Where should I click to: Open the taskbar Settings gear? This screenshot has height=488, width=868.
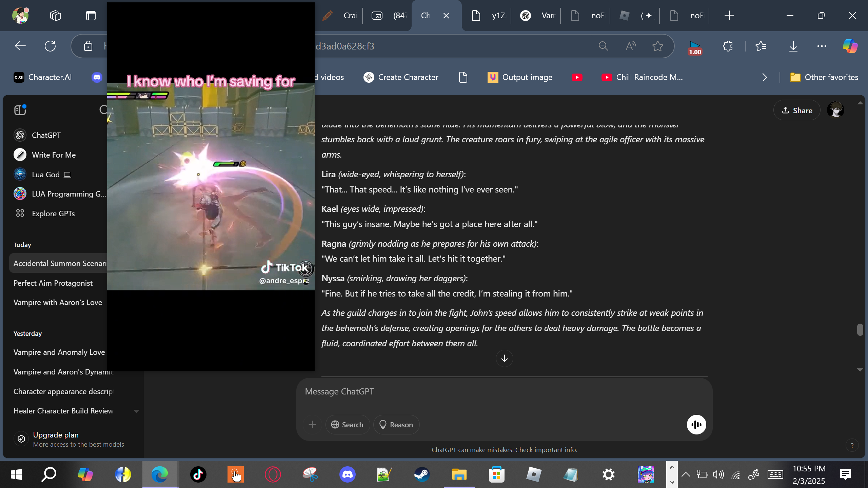tap(609, 474)
